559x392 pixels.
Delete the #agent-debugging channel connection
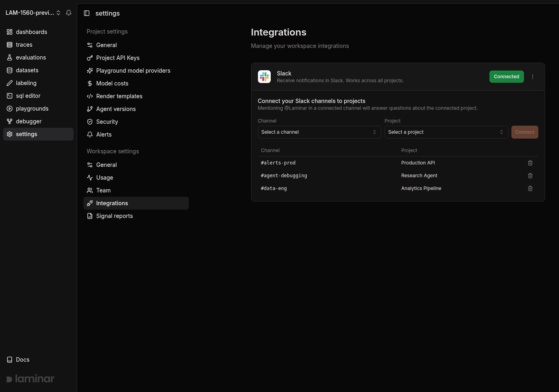click(530, 176)
